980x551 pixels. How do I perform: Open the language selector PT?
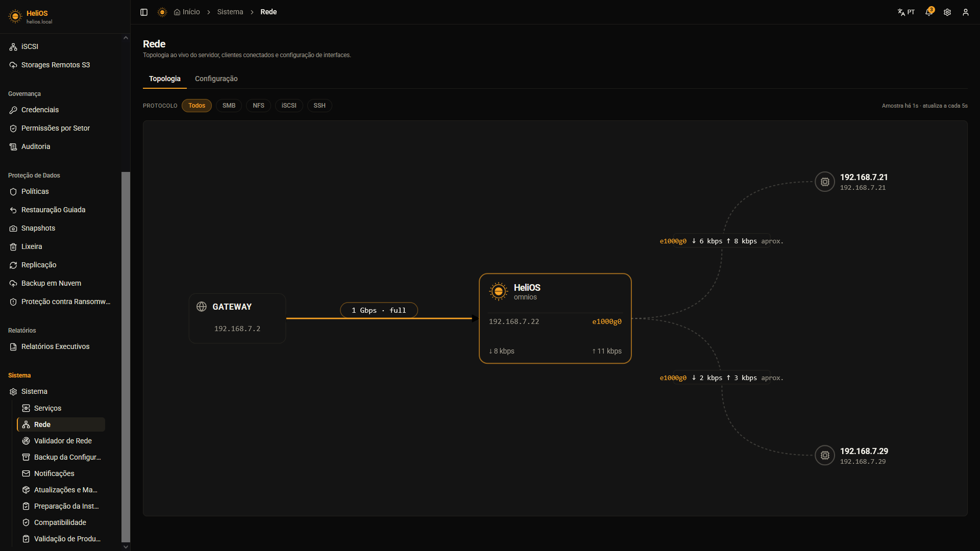point(906,12)
